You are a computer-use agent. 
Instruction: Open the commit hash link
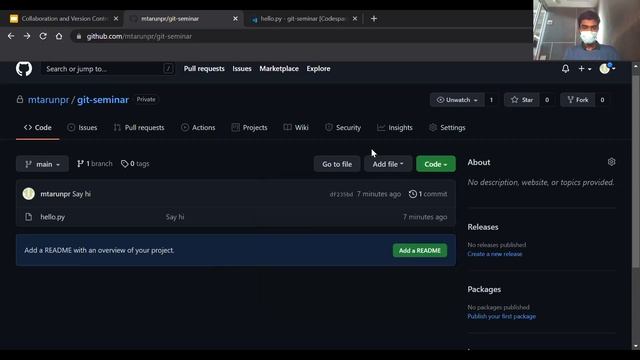341,194
